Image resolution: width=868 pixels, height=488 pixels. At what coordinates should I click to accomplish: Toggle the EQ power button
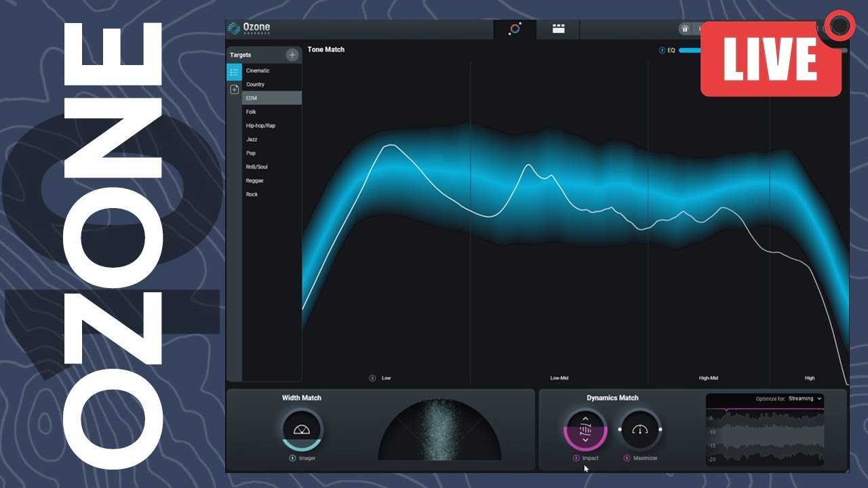662,50
